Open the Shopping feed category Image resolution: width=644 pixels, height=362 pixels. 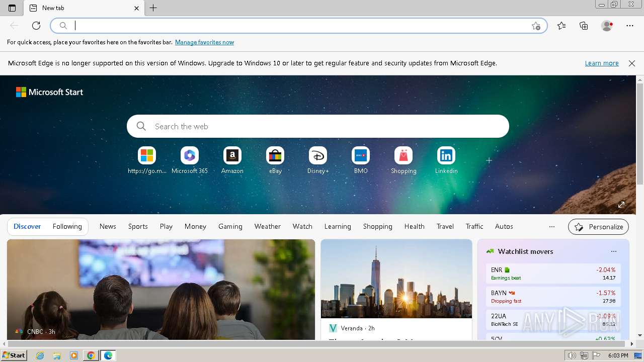pos(378,227)
